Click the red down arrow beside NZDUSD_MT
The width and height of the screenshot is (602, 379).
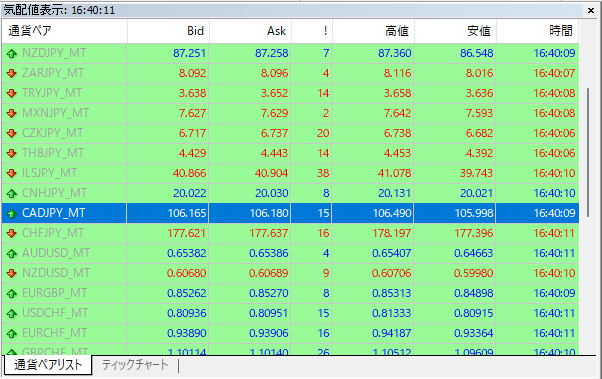pyautogui.click(x=12, y=273)
